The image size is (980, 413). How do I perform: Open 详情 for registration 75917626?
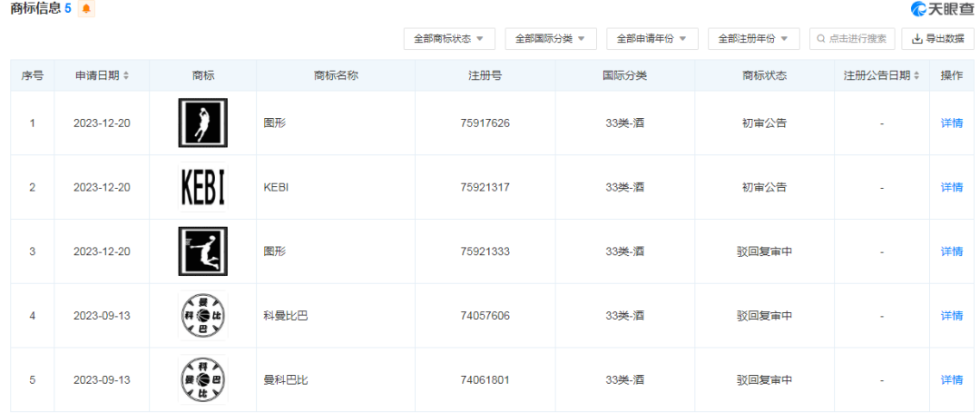tap(951, 123)
